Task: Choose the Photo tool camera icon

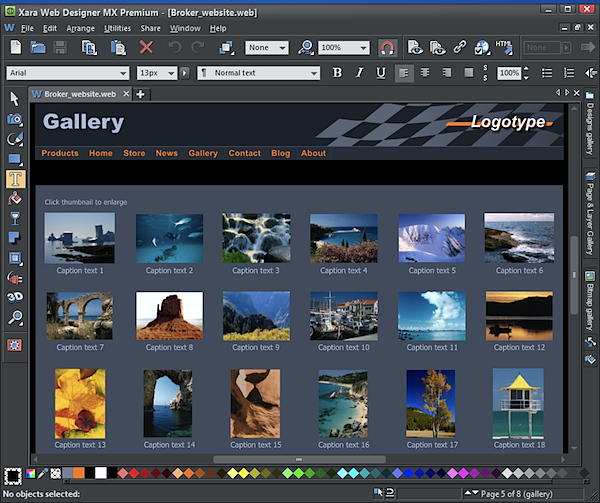Action: (x=15, y=119)
